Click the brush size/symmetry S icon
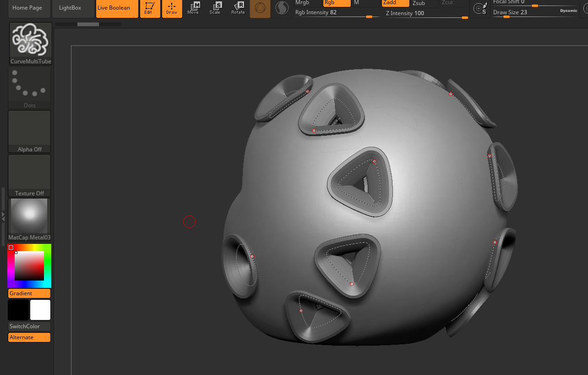This screenshot has height=375, width=588. point(479,9)
